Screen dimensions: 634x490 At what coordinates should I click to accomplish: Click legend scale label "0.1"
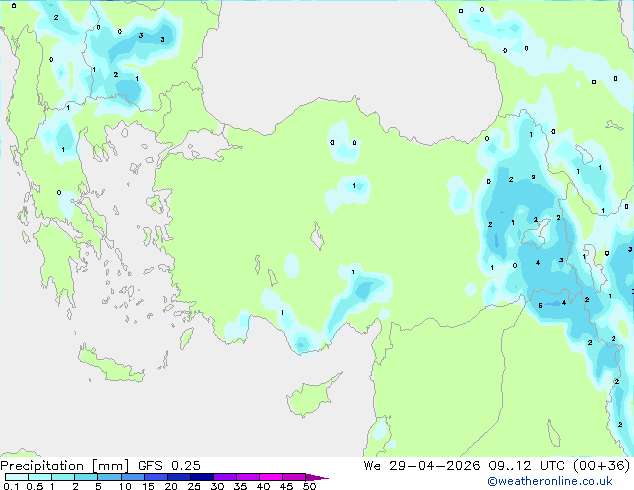click(x=11, y=486)
